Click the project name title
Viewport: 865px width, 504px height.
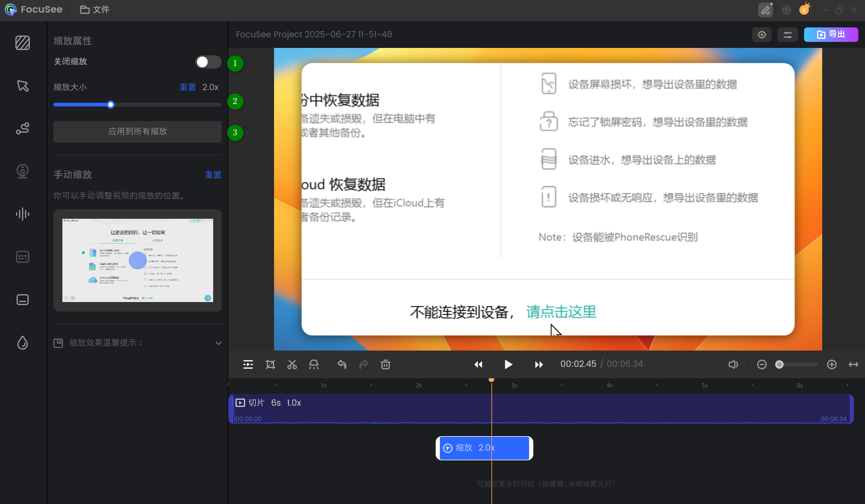[314, 34]
